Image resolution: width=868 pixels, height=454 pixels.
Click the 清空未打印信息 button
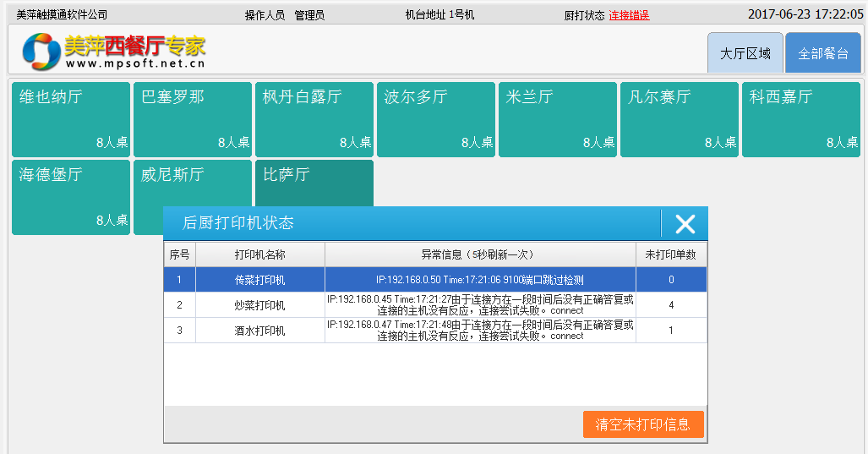(x=642, y=424)
